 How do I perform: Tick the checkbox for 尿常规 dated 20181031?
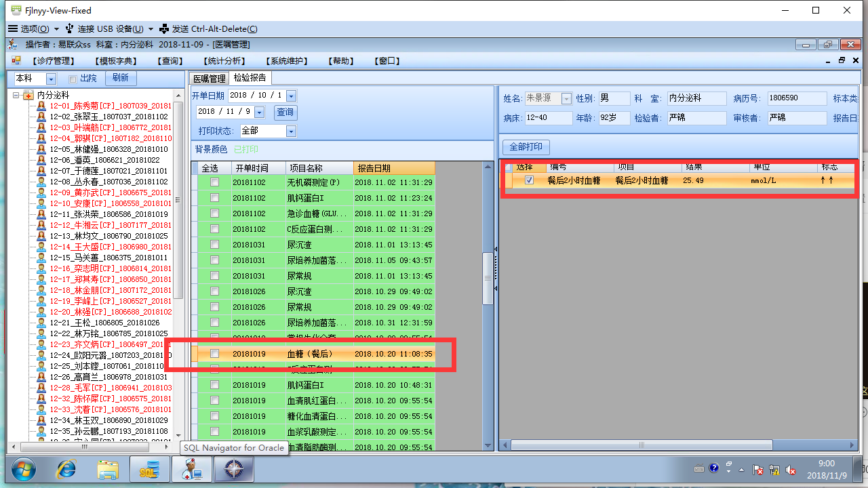coord(214,276)
